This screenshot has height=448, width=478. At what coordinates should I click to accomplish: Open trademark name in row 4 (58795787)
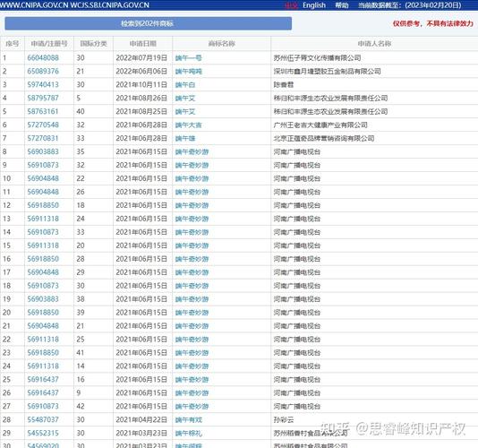click(185, 98)
